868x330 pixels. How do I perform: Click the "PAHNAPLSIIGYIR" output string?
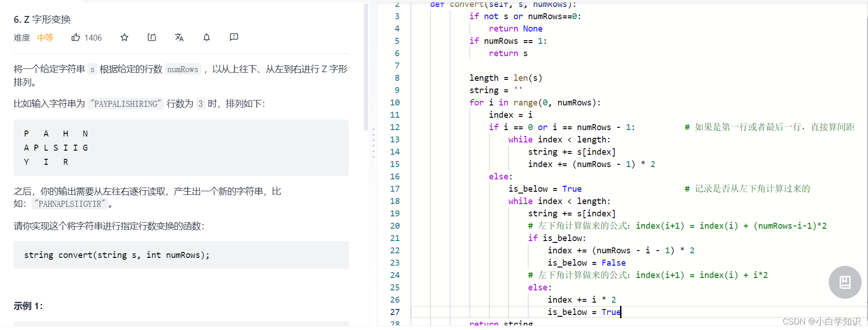click(x=70, y=204)
